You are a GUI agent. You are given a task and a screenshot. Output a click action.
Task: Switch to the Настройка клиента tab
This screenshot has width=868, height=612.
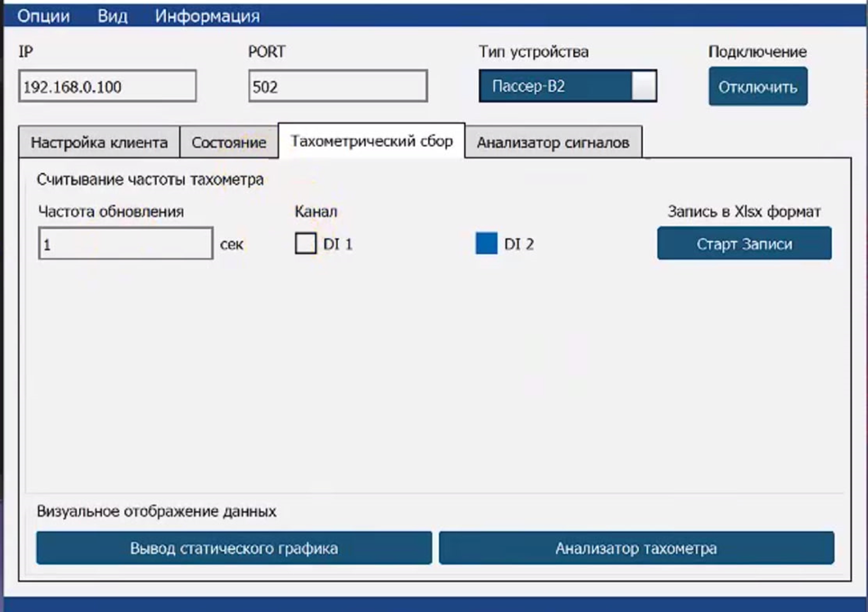(x=99, y=141)
